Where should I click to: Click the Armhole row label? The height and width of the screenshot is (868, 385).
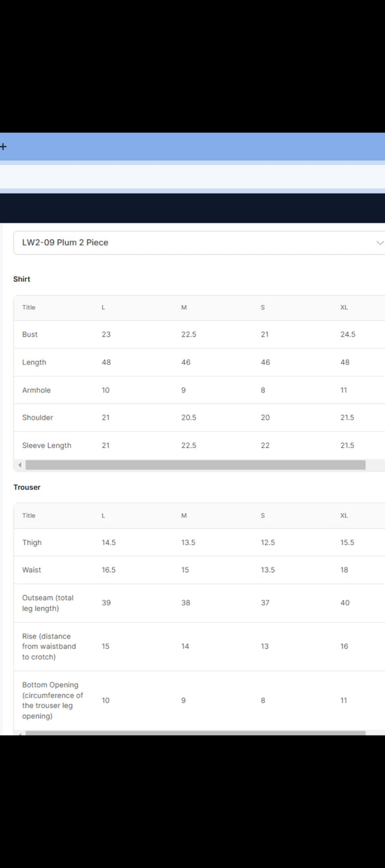click(x=36, y=390)
